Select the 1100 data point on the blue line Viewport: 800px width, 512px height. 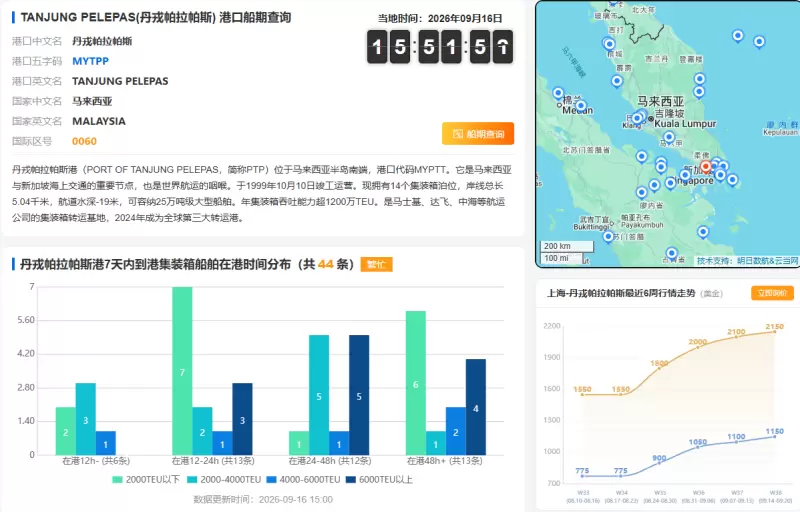pyautogui.click(x=736, y=442)
